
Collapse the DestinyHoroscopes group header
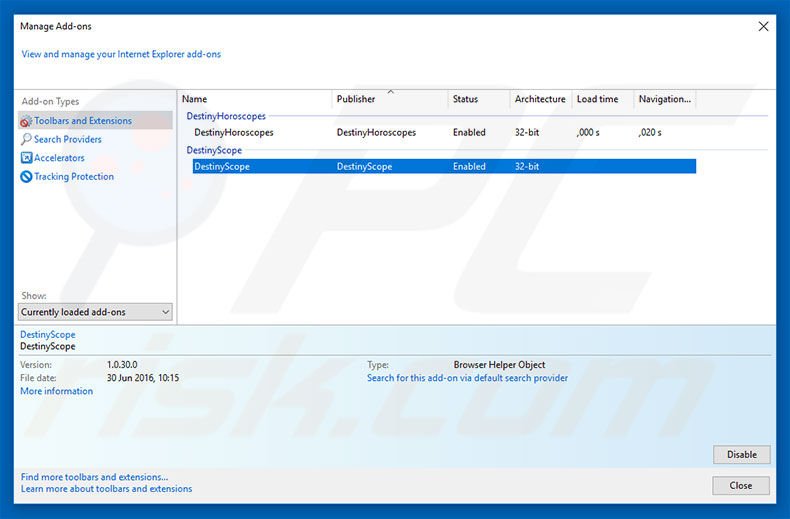226,116
